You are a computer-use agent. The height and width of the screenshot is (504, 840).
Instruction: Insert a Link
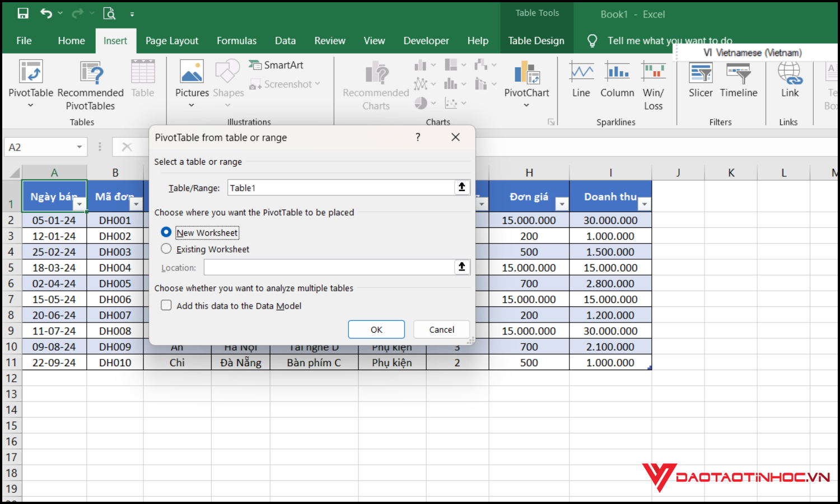click(x=789, y=83)
